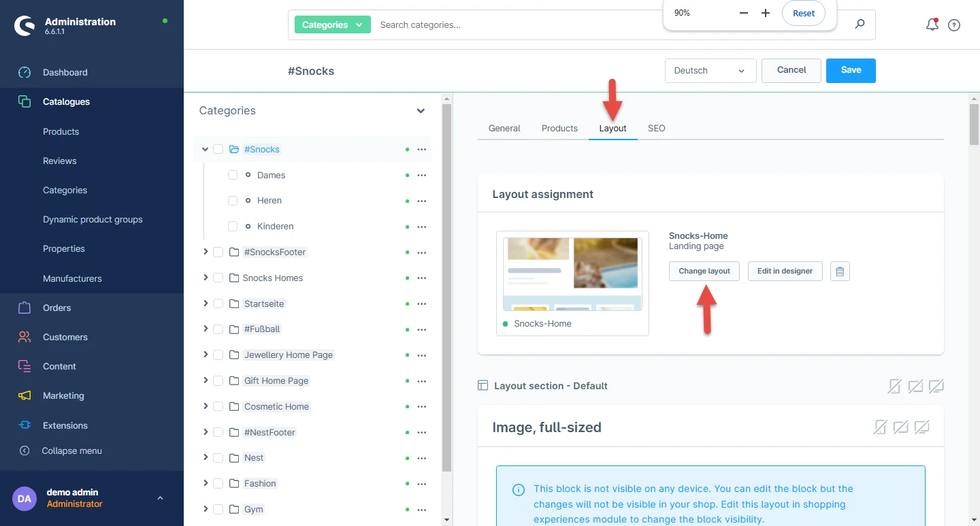Click the Snocks-Home layout thumbnail
This screenshot has width=980, height=526.
(572, 274)
